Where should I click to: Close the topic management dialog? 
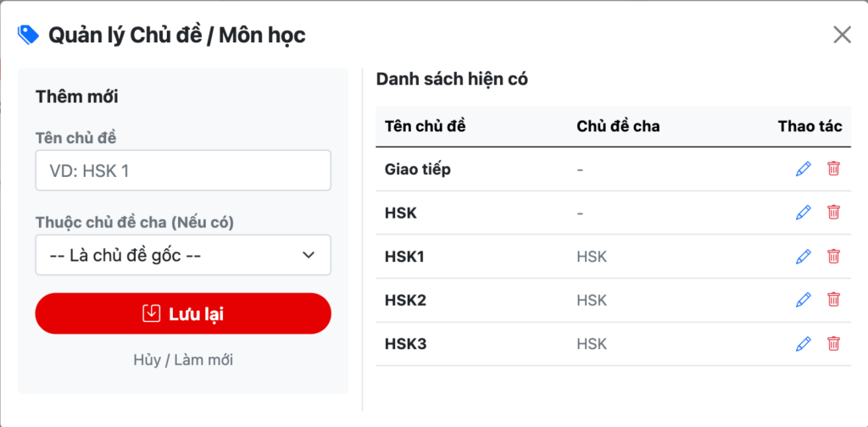click(x=842, y=35)
